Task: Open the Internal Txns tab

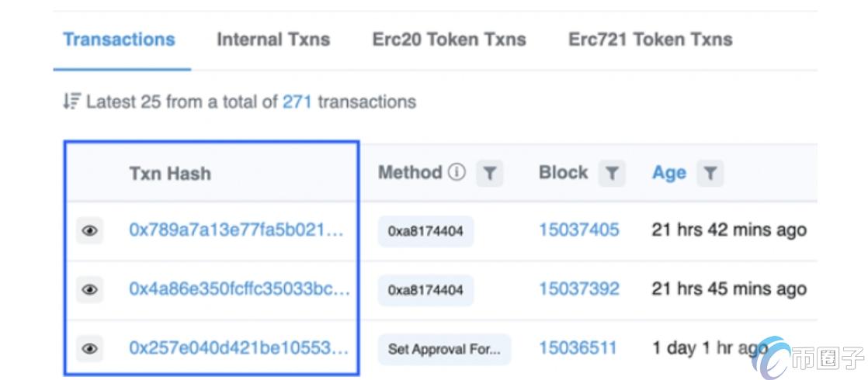Action: (273, 40)
